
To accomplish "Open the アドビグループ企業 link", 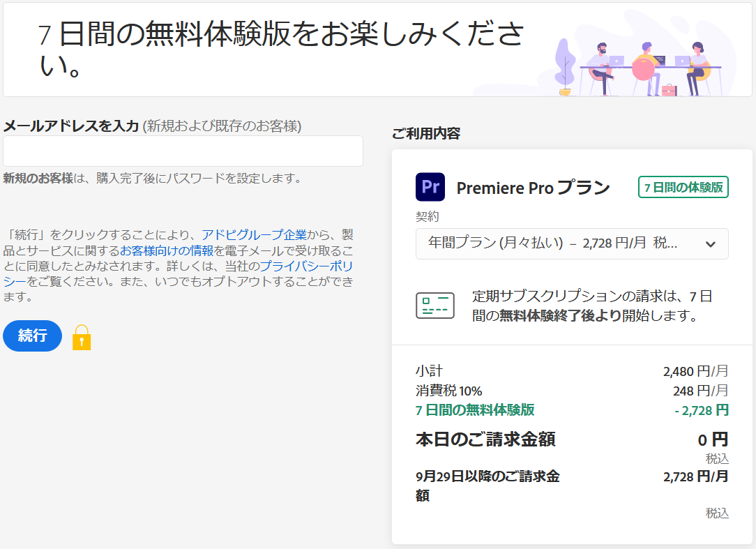I will tap(254, 235).
